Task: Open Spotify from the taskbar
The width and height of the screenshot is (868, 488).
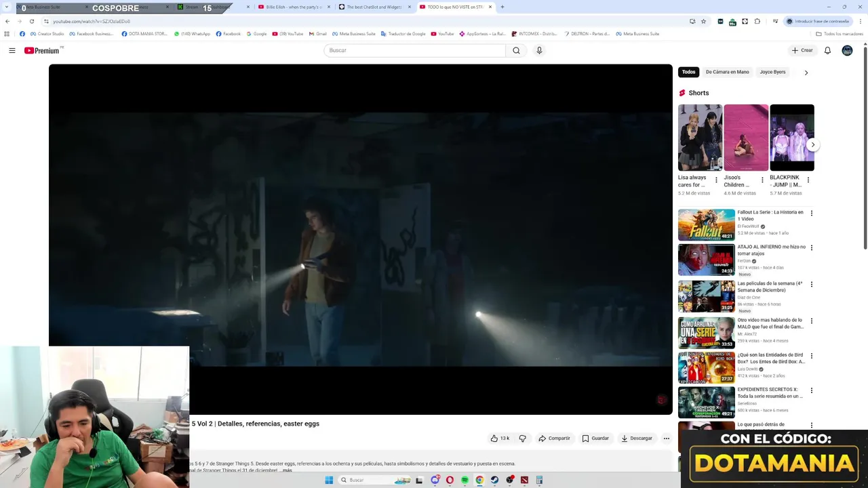Action: click(x=465, y=480)
